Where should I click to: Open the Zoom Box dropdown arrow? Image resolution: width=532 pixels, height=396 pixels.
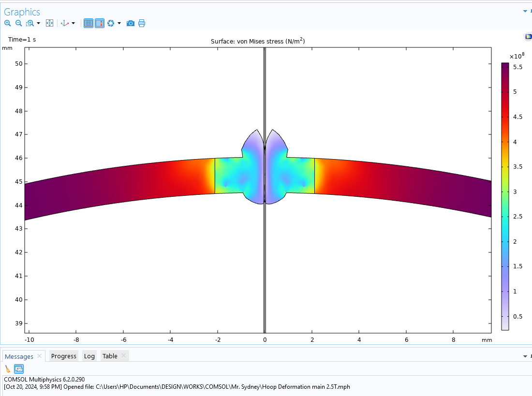point(38,23)
